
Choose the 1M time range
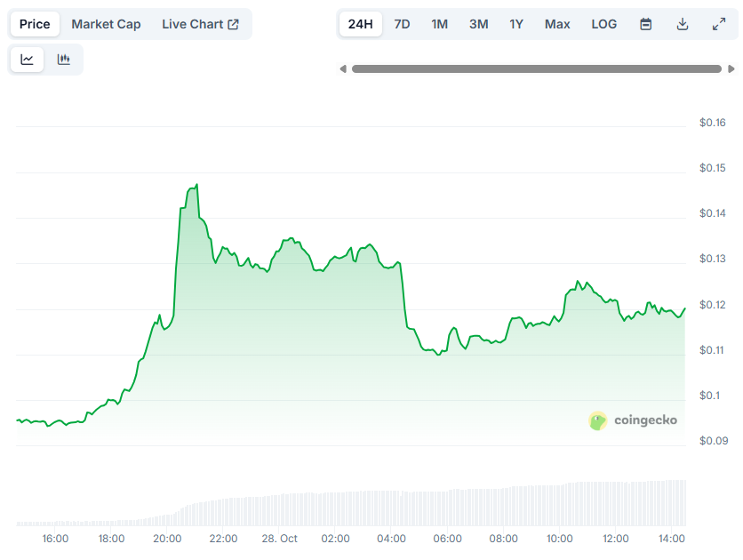(x=439, y=24)
